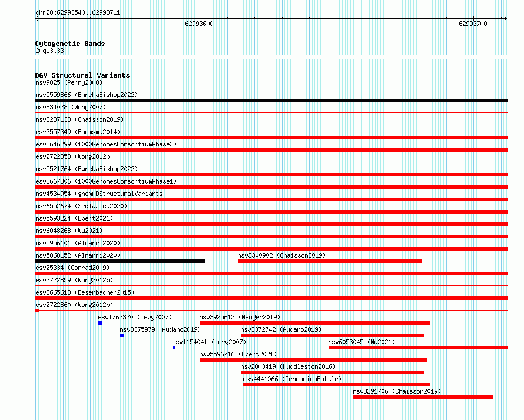Open the nsv3300902 (Chaisson2019) text label
Image resolution: width=524 pixels, height=420 pixels.
point(281,255)
